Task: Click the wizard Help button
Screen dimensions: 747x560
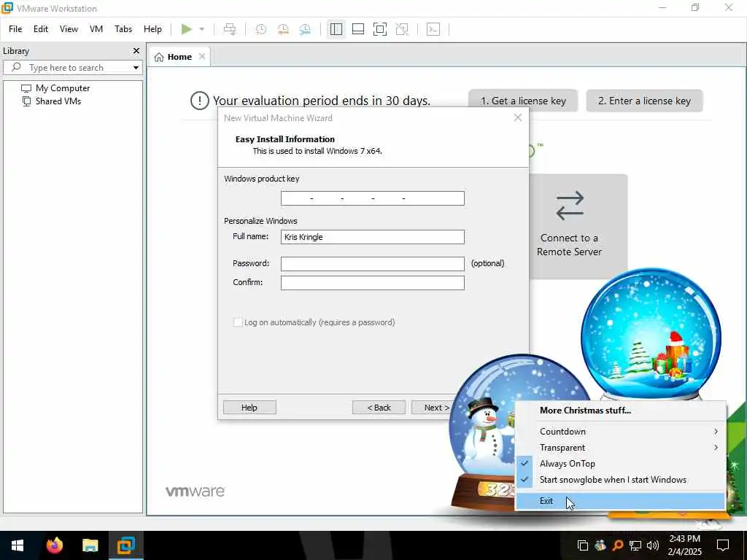Action: click(249, 407)
